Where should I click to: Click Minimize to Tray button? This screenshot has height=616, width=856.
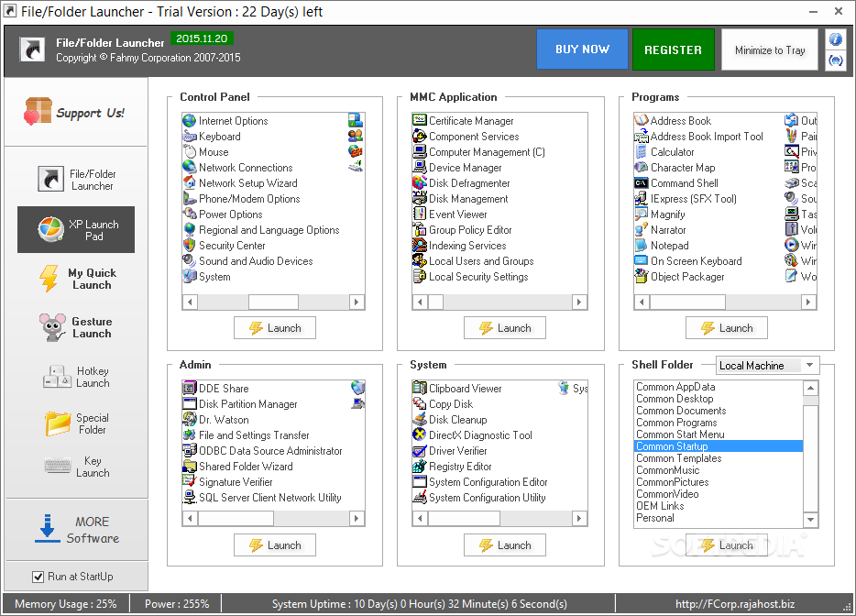(770, 49)
